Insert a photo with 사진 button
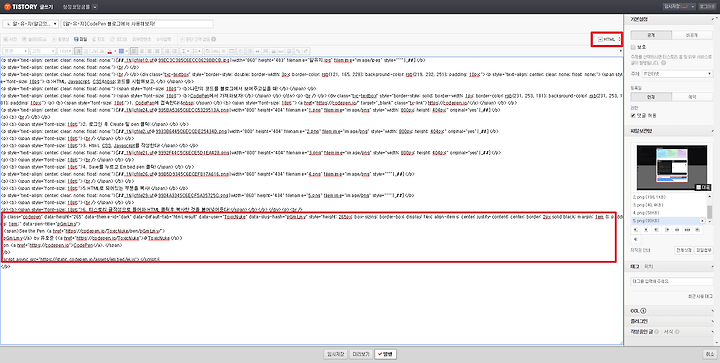This screenshot has height=363, width=720. pos(10,39)
